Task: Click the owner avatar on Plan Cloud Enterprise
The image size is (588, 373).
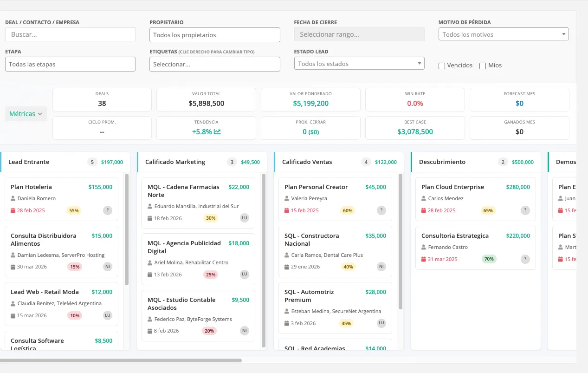Action: click(525, 210)
